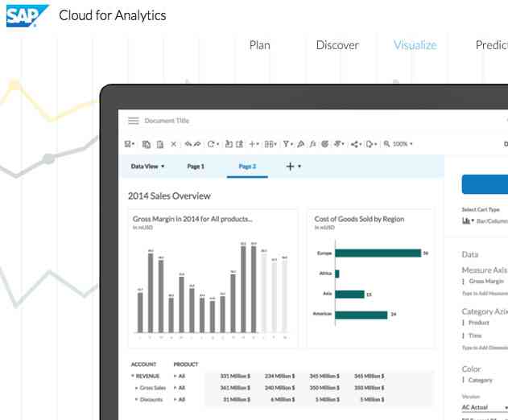Click the 31 Million $ discounts cell
This screenshot has width=508, height=420.
pyautogui.click(x=237, y=399)
